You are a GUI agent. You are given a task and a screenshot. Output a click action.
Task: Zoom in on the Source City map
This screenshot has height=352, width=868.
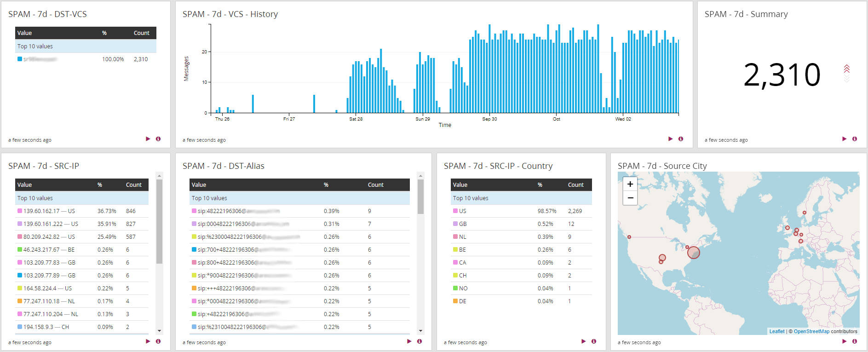[x=630, y=184]
